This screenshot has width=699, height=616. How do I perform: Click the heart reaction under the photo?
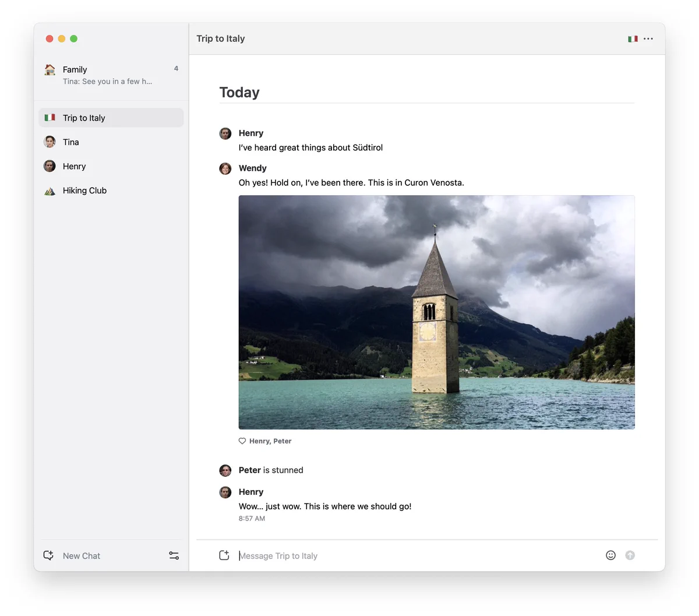point(242,441)
